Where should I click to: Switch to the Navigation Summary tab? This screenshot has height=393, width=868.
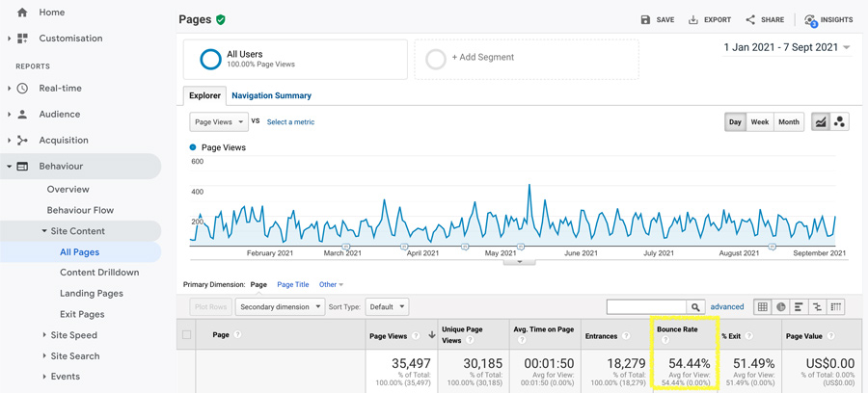[x=271, y=96]
